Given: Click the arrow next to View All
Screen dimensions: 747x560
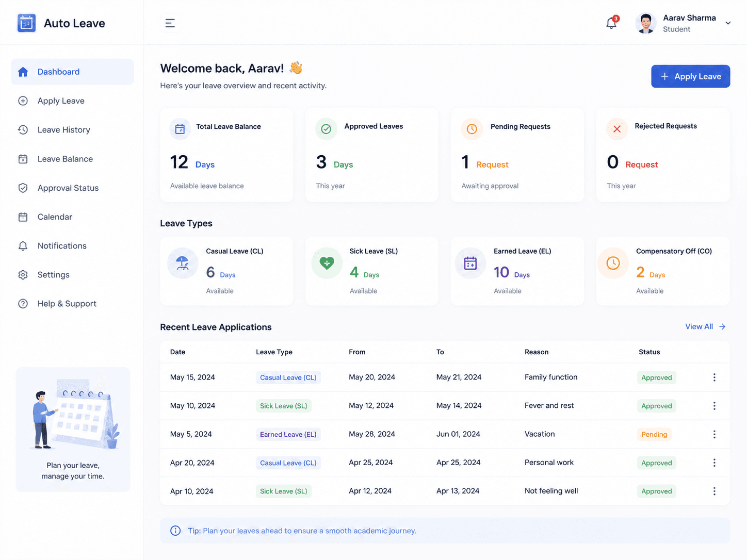Looking at the screenshot, I should coord(722,326).
